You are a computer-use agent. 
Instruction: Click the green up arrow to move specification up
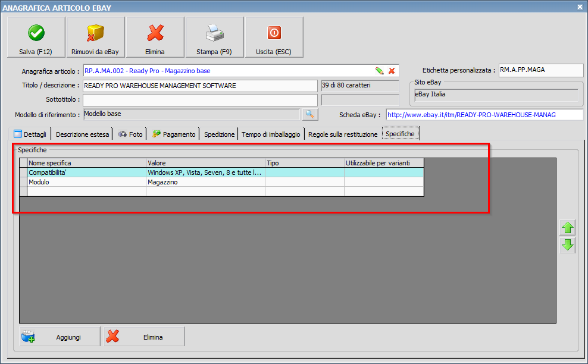567,228
